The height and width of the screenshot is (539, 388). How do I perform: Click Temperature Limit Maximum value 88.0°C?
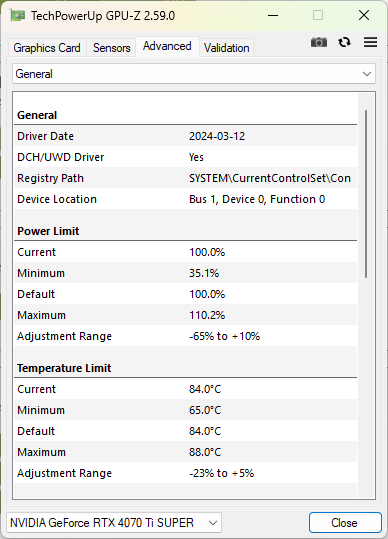pos(205,452)
